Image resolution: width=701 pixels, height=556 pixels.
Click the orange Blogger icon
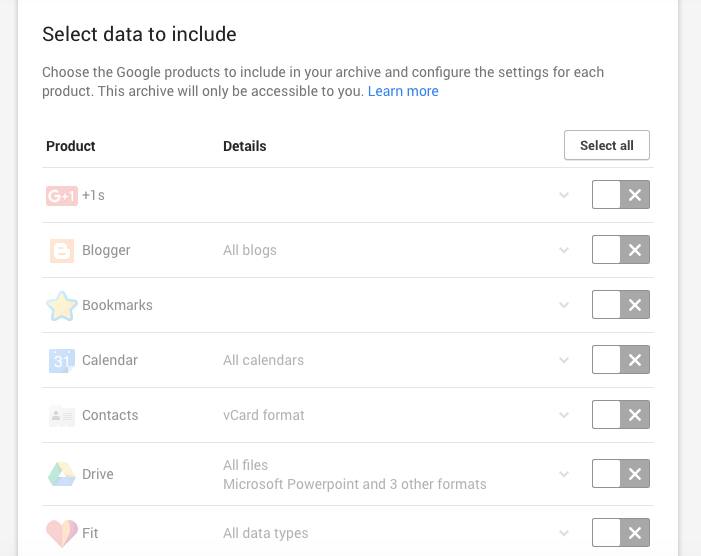[62, 250]
